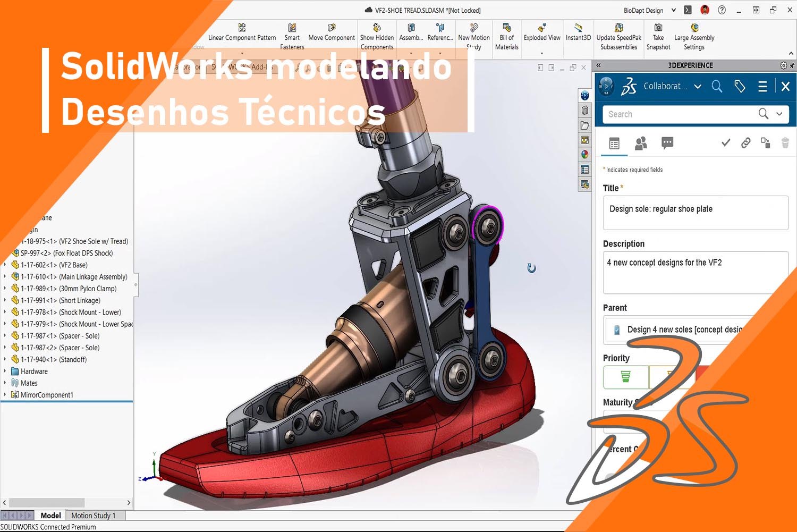The height and width of the screenshot is (532, 797).
Task: Open the task details list tab
Action: tap(614, 143)
